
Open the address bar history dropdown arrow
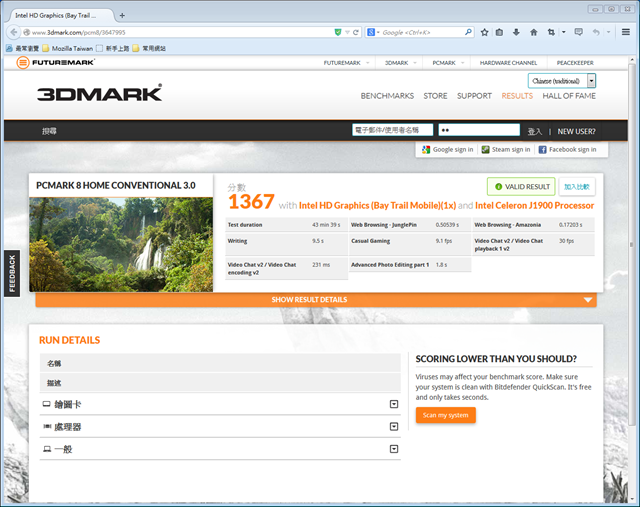347,32
